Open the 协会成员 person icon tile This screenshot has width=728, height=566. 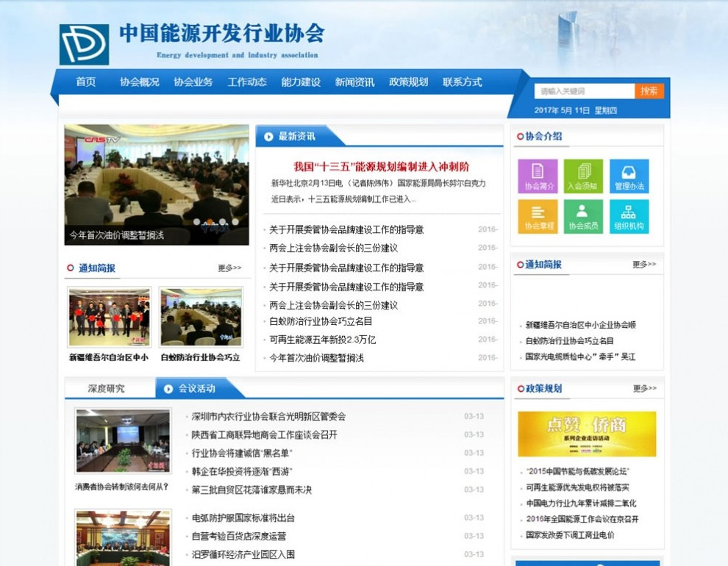point(583,216)
